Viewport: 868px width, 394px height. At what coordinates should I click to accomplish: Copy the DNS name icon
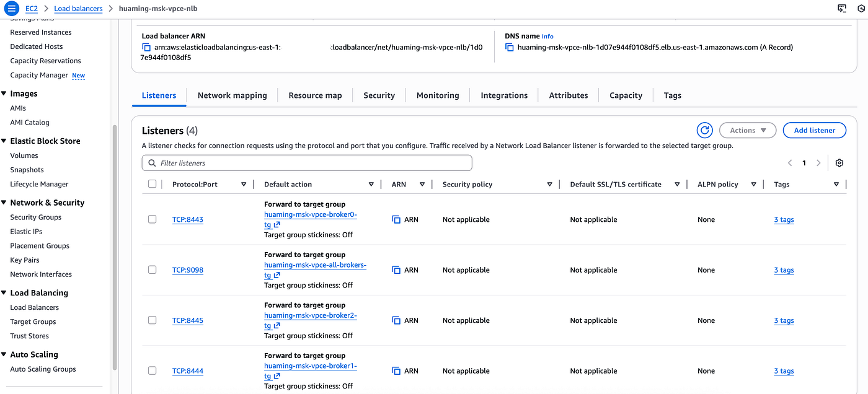510,47
